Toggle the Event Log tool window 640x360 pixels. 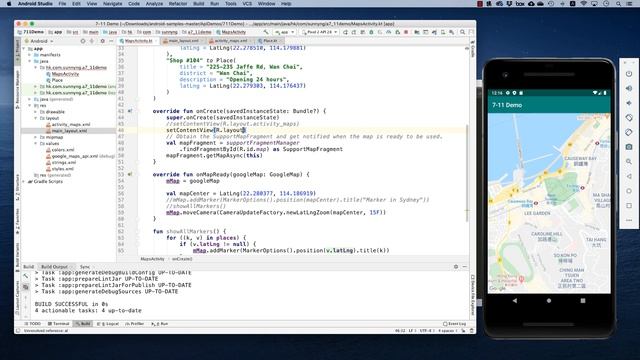point(454,324)
